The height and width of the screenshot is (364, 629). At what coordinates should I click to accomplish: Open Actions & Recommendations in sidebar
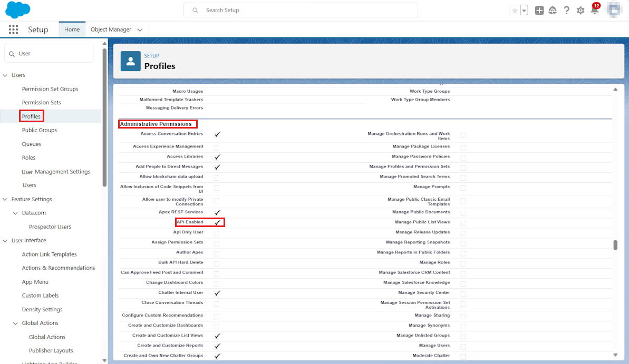pyautogui.click(x=58, y=268)
